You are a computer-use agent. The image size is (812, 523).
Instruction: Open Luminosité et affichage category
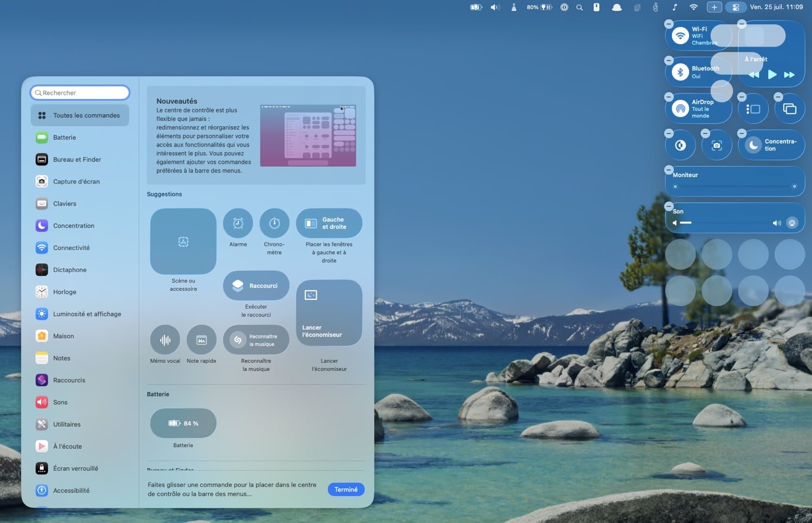(x=87, y=314)
